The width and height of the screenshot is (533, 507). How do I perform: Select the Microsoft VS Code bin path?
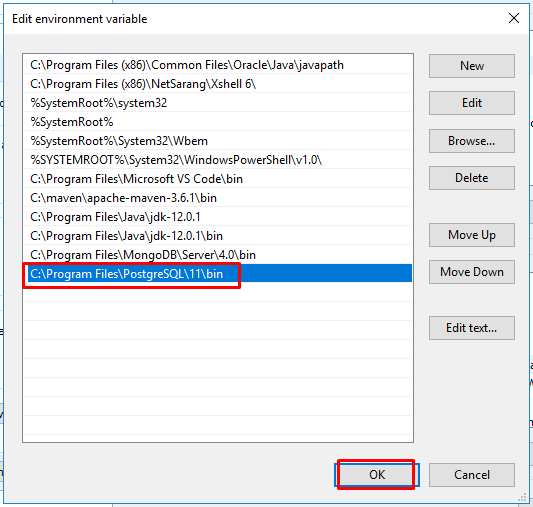218,179
